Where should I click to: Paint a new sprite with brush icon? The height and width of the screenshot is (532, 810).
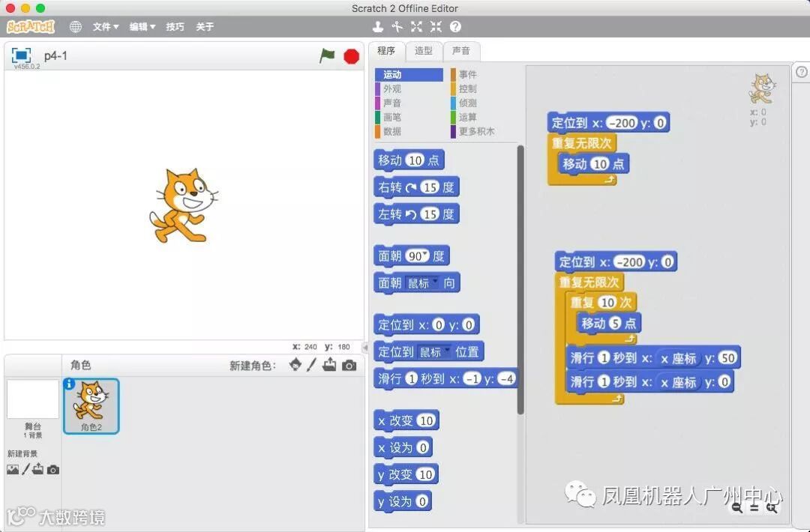click(x=311, y=365)
